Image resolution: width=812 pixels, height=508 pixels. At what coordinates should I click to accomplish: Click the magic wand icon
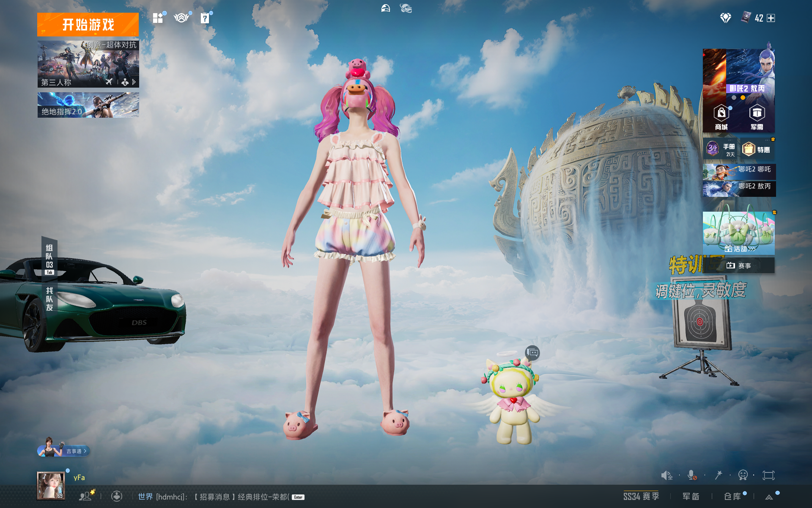tap(718, 475)
